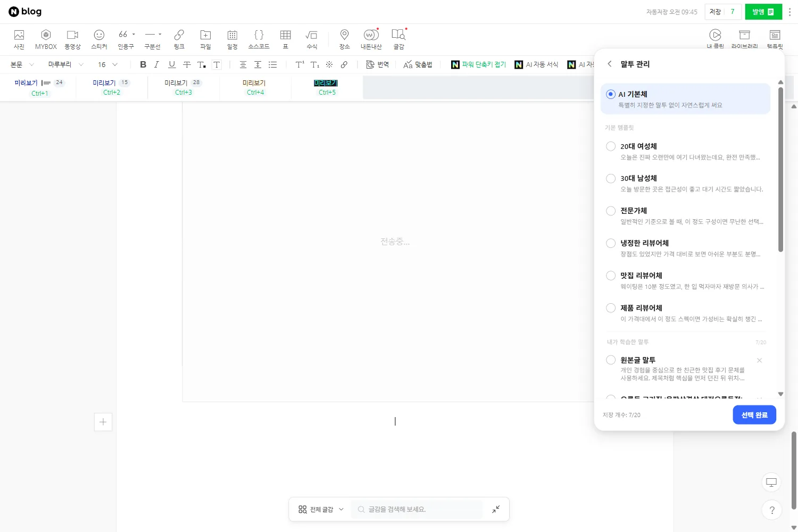
Task: Switch to the 미리보기 Ctrl+1 tab
Action: (x=39, y=88)
